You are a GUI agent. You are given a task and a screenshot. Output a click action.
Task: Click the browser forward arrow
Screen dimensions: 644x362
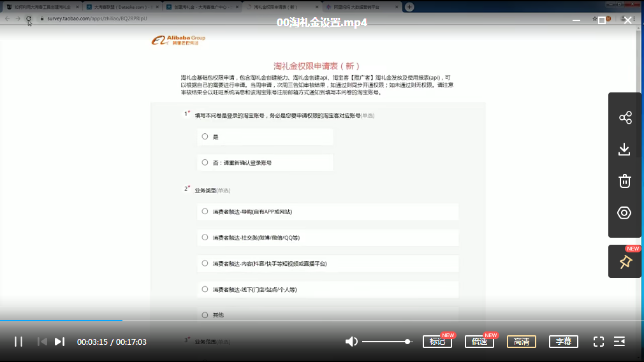[x=18, y=18]
